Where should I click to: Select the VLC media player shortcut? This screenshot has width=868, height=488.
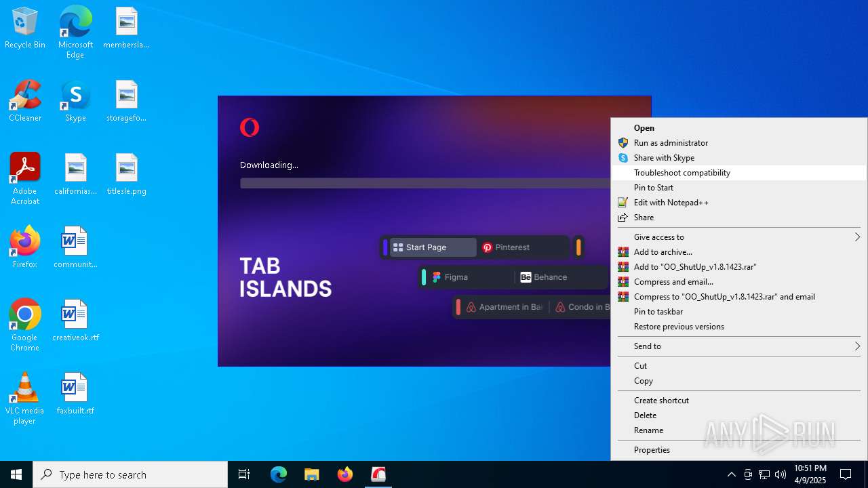pos(25,399)
